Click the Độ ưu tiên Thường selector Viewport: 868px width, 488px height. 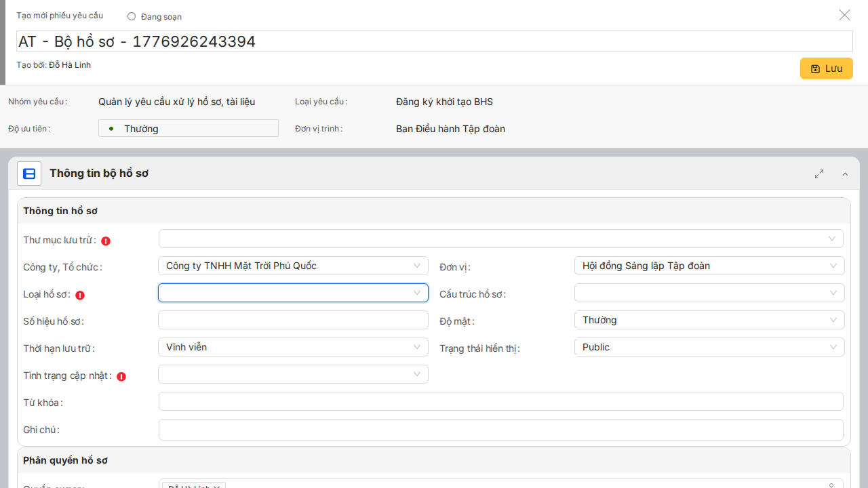coord(189,128)
